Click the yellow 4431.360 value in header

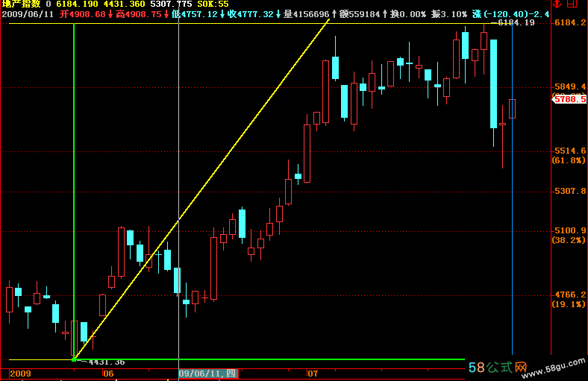[124, 4]
